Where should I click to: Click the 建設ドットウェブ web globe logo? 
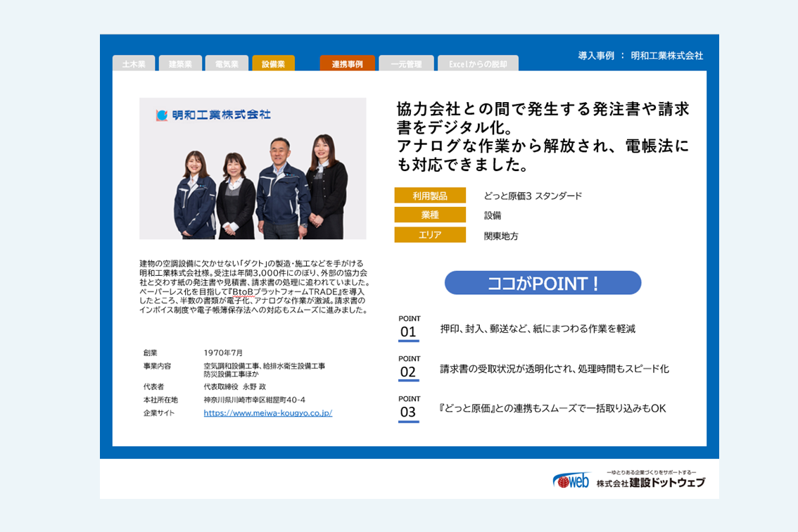click(571, 480)
